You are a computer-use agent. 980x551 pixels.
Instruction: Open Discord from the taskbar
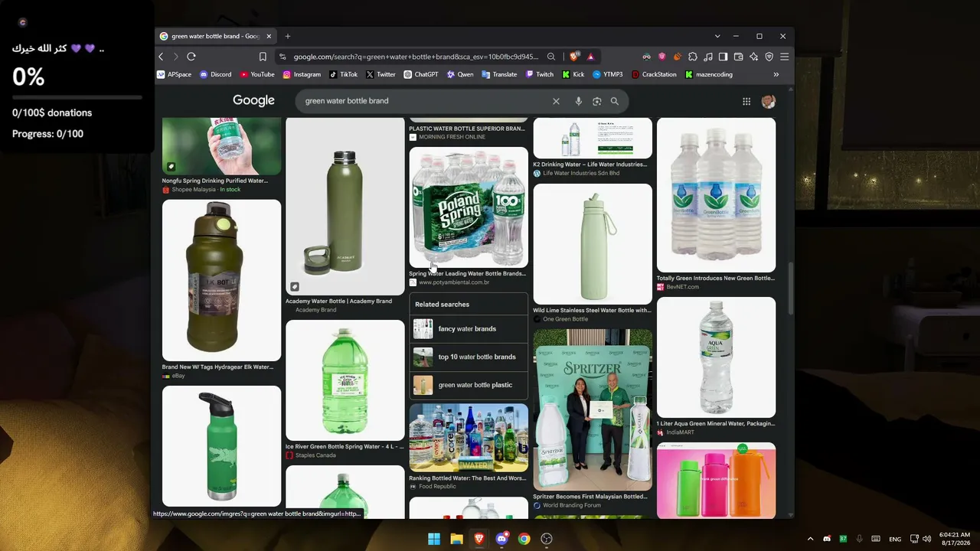point(501,539)
